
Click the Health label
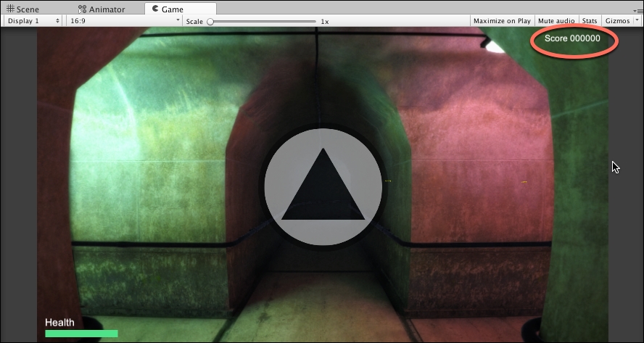click(x=59, y=323)
